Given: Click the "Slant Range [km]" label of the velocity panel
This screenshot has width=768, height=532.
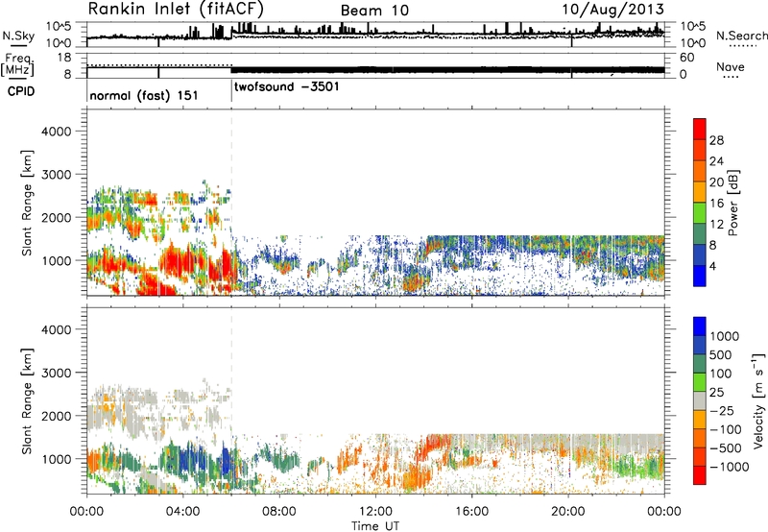Looking at the screenshot, I should coord(27,401).
